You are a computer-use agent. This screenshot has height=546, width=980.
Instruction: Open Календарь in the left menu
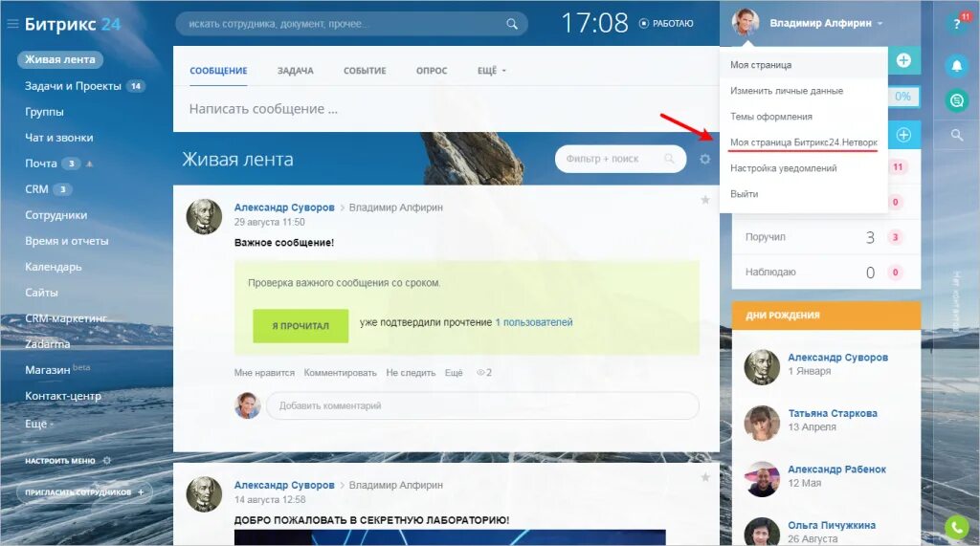pos(54,267)
